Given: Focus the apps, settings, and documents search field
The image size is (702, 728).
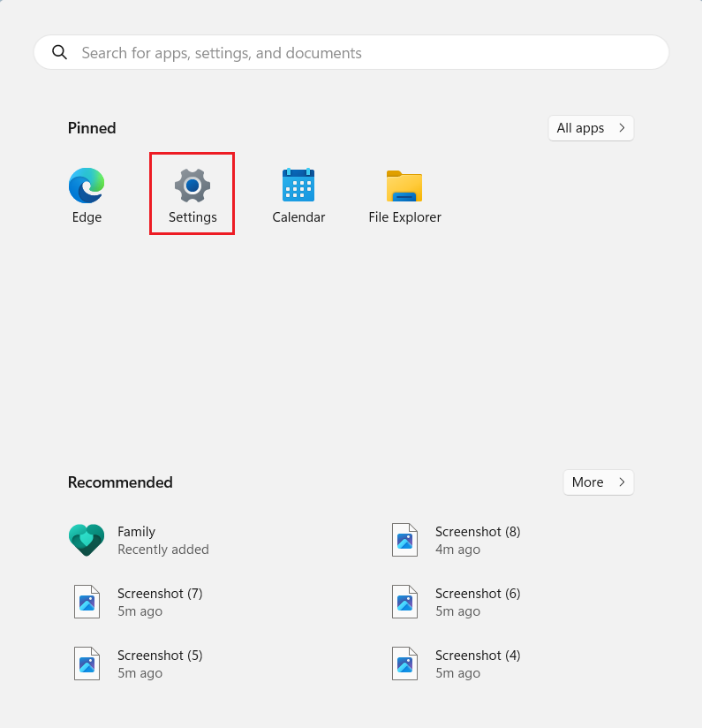Looking at the screenshot, I should coord(353,53).
